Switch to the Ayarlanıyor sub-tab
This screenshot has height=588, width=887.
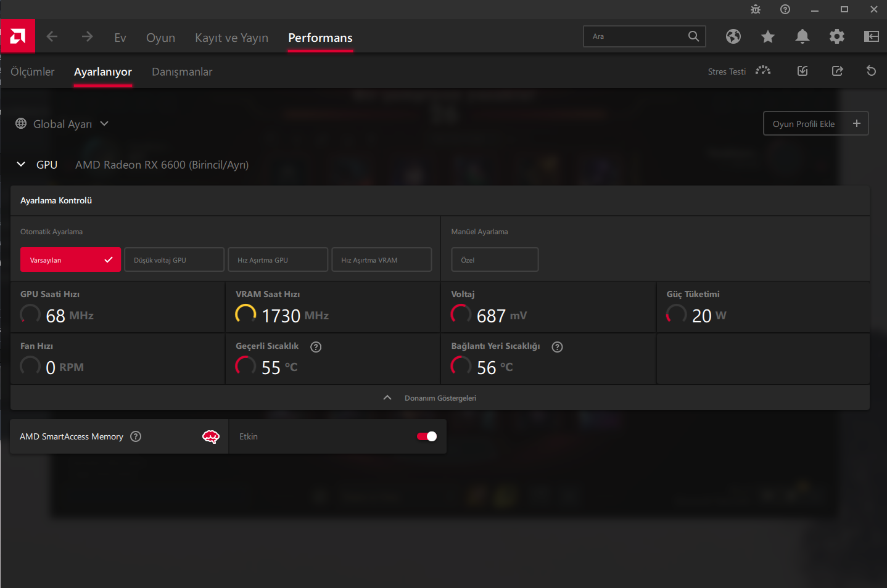point(103,71)
